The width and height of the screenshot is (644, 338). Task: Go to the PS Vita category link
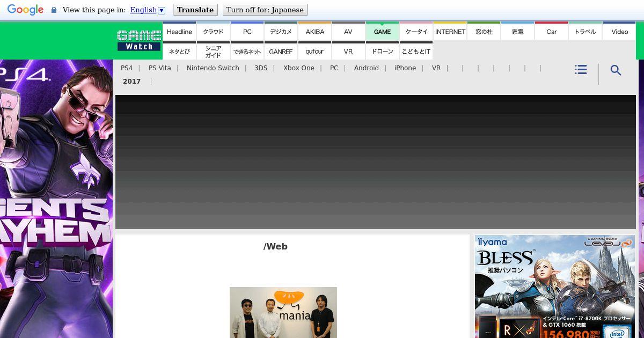coord(160,68)
